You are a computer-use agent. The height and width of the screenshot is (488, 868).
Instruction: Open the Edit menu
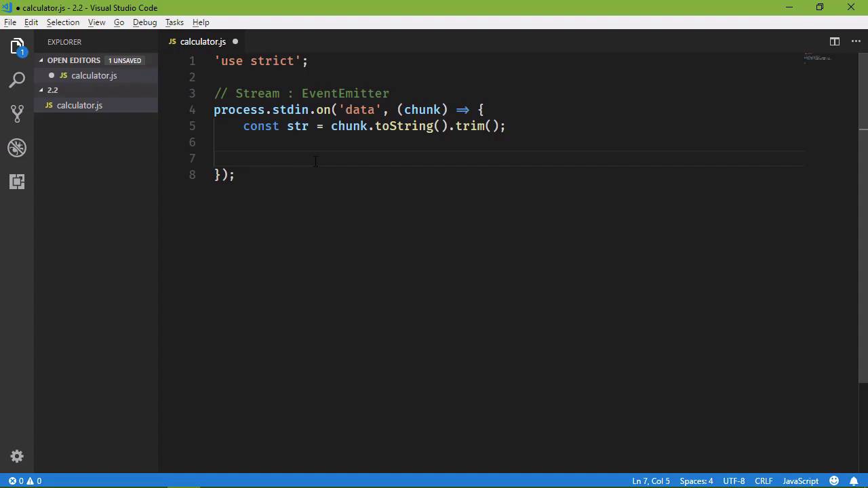tap(31, 22)
